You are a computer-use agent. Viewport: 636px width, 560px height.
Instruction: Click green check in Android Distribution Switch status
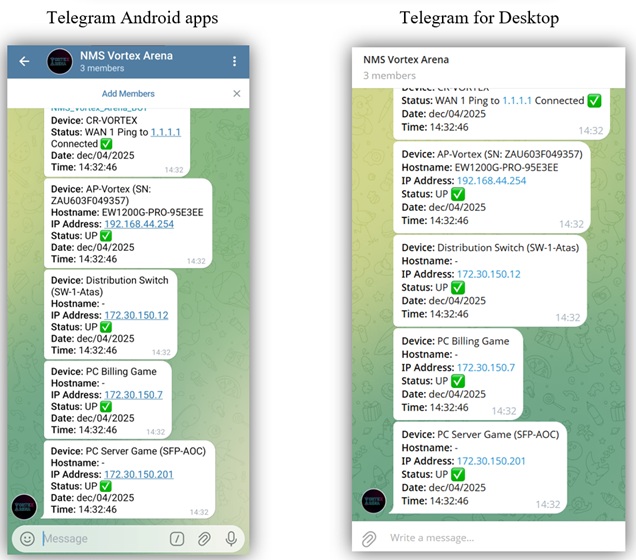pyautogui.click(x=106, y=327)
